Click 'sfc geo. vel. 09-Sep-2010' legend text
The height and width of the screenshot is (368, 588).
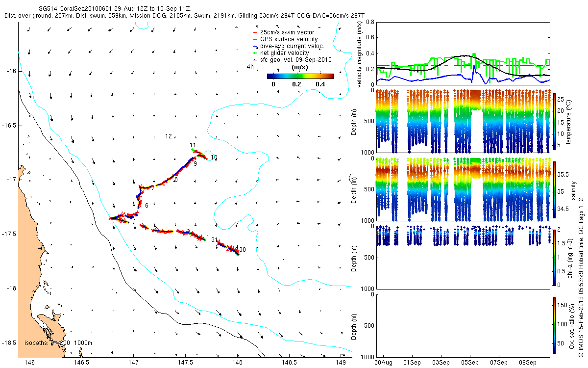[x=296, y=60]
